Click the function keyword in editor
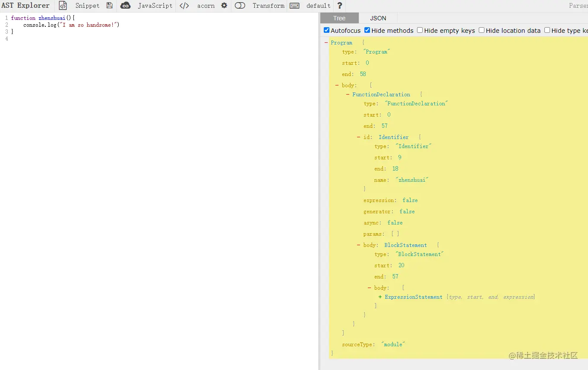The image size is (588, 370). [x=23, y=18]
